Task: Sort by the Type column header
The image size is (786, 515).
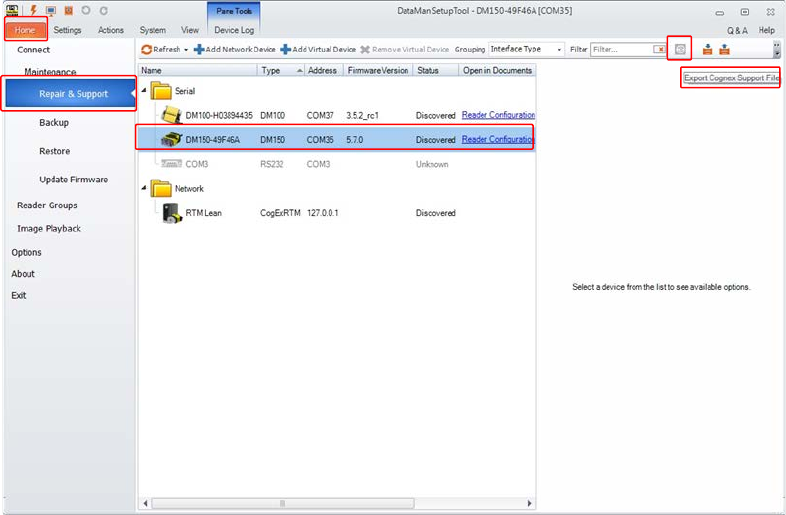Action: (x=281, y=70)
